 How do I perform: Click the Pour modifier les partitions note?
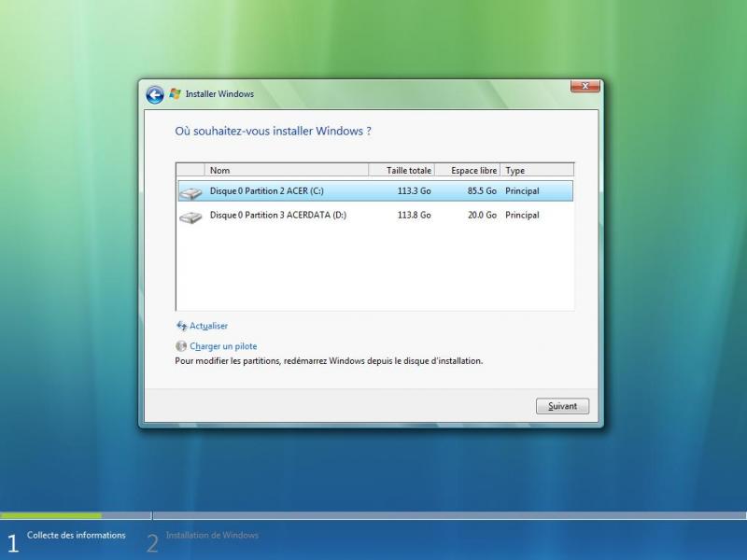point(329,361)
